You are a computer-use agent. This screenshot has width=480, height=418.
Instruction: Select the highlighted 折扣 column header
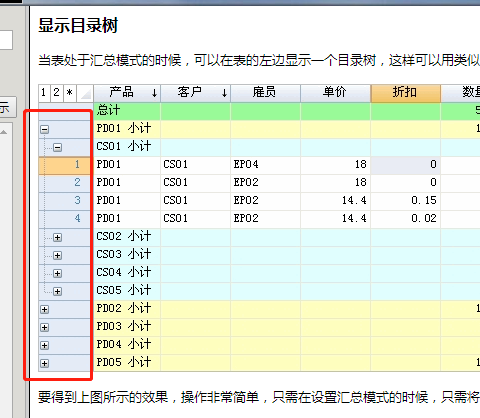(406, 93)
